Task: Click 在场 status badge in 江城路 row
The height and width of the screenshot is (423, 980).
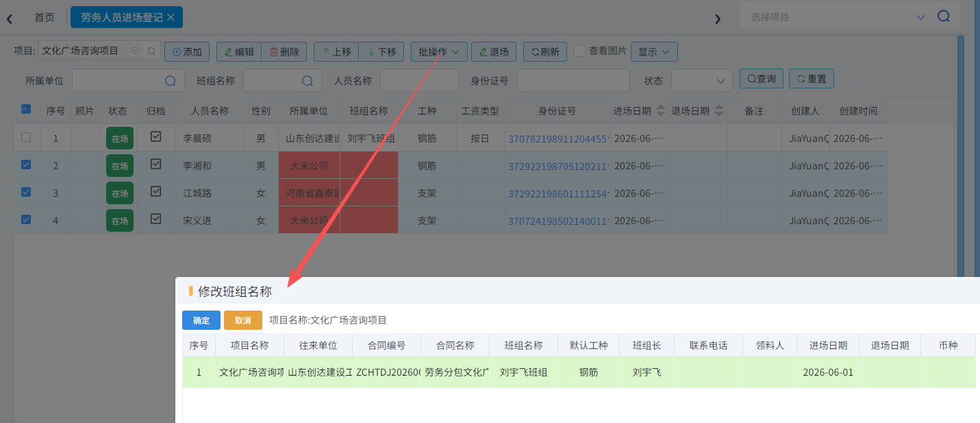Action: (x=120, y=193)
